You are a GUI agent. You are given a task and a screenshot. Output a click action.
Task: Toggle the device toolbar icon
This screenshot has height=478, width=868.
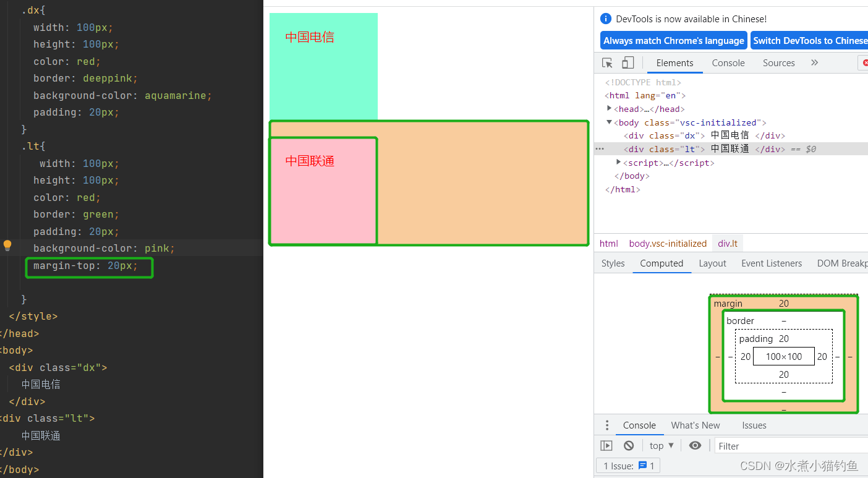(628, 63)
